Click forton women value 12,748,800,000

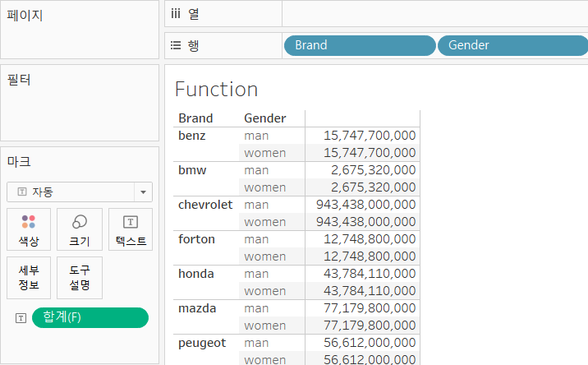click(370, 256)
